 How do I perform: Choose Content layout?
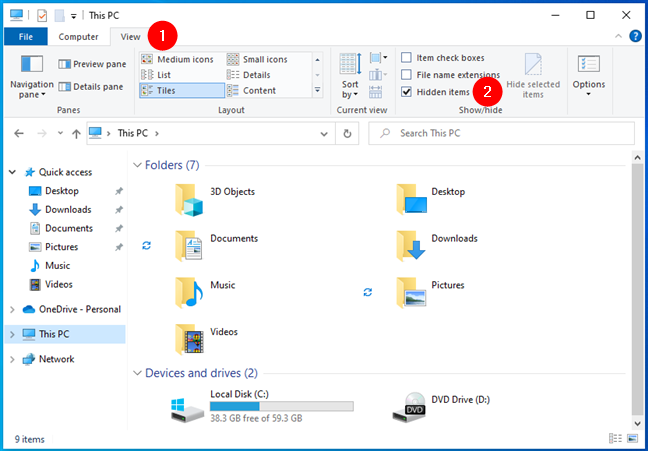pos(252,91)
